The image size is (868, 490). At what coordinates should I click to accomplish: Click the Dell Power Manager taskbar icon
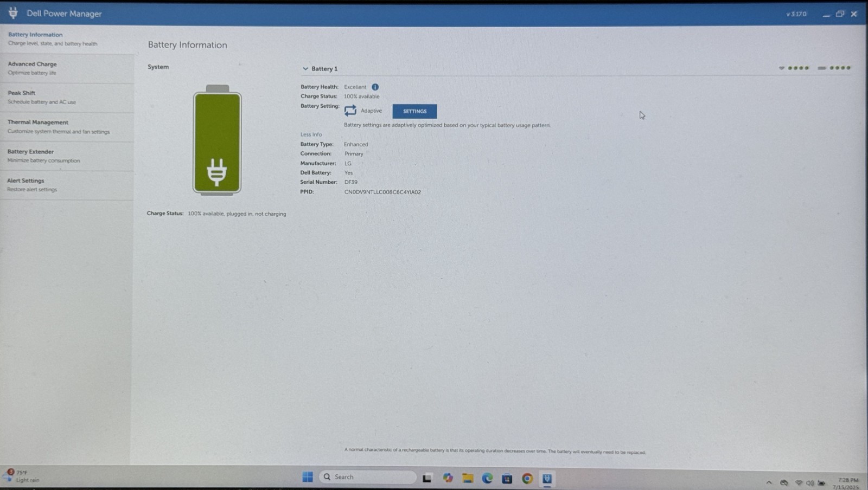click(x=547, y=479)
